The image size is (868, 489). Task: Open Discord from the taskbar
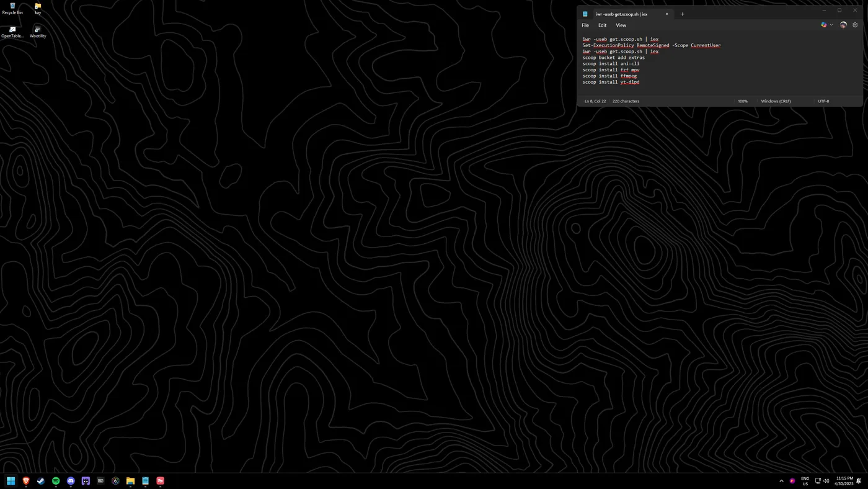pyautogui.click(x=71, y=481)
